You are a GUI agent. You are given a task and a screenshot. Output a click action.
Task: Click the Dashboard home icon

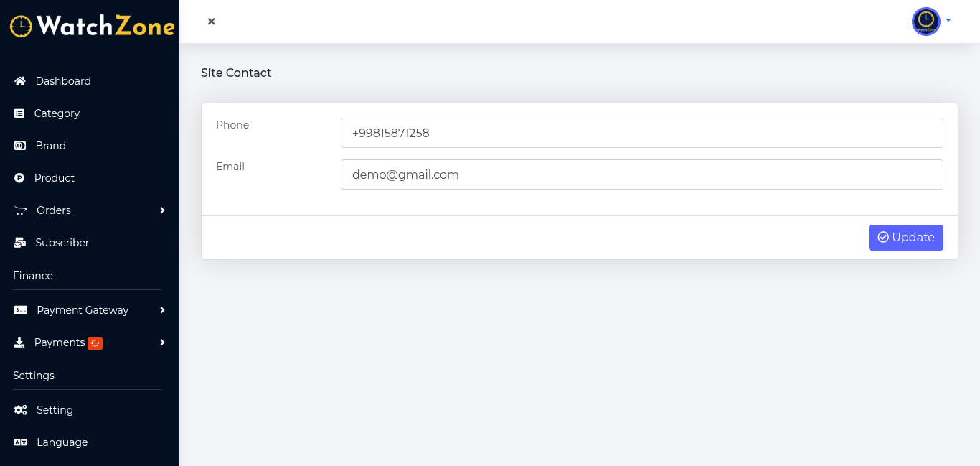pos(20,81)
